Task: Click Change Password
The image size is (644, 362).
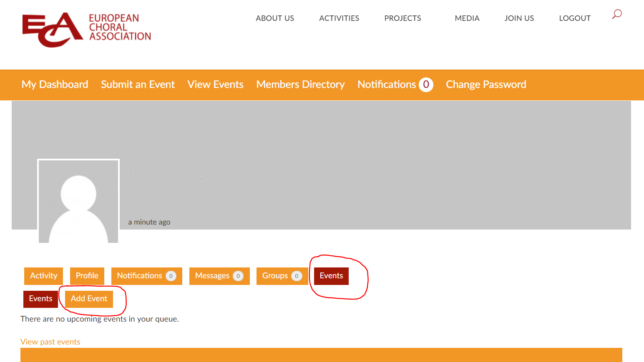Action: click(x=486, y=85)
